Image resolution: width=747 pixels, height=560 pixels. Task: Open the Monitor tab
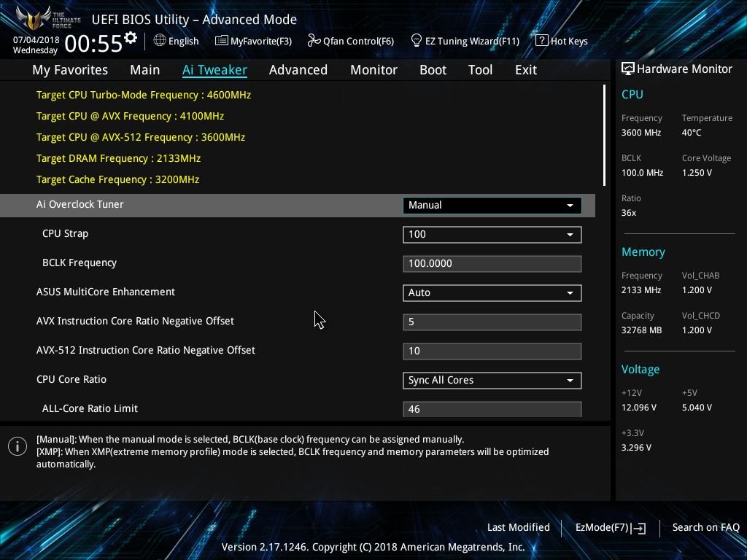374,70
